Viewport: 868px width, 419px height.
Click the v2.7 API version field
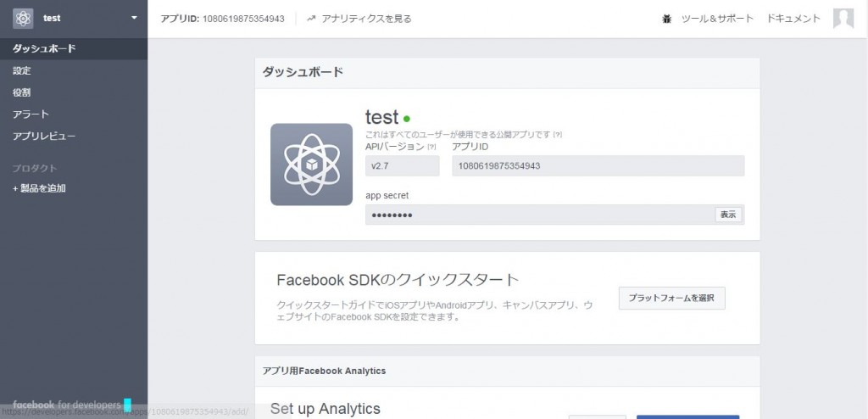tap(403, 165)
